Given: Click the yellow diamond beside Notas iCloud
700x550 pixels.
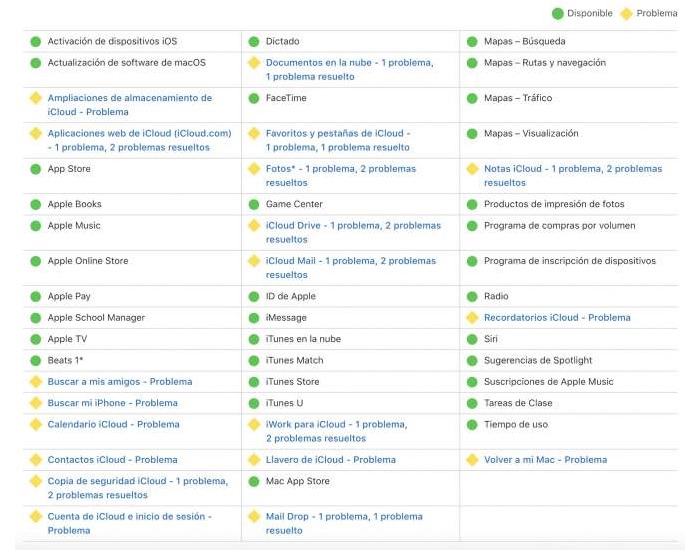Looking at the screenshot, I should pyautogui.click(x=472, y=169).
